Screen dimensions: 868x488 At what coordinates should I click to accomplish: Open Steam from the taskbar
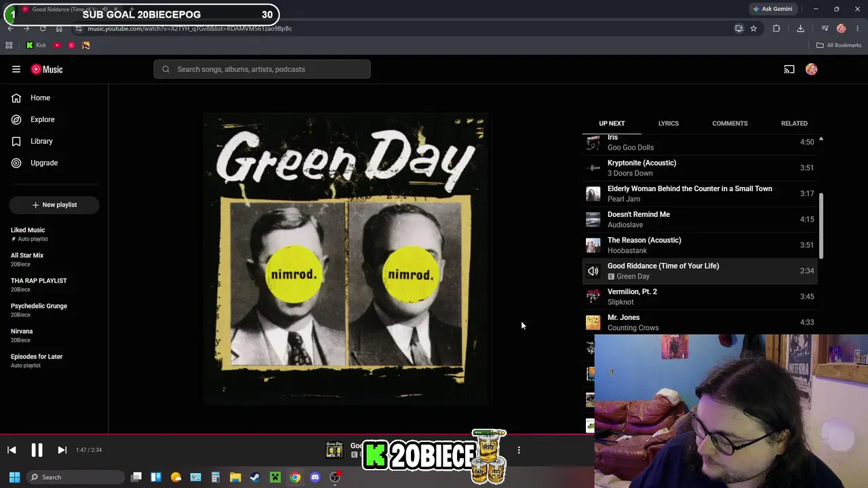coord(255,477)
